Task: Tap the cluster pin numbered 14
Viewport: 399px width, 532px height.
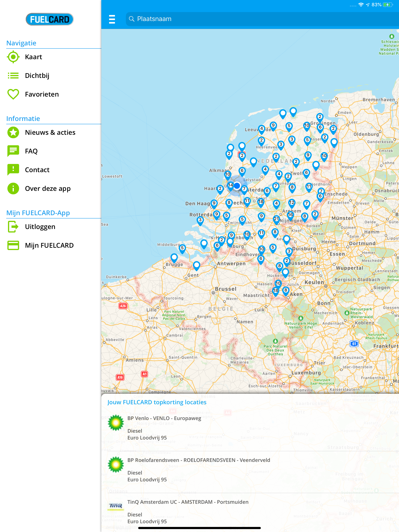Action: pyautogui.click(x=230, y=186)
